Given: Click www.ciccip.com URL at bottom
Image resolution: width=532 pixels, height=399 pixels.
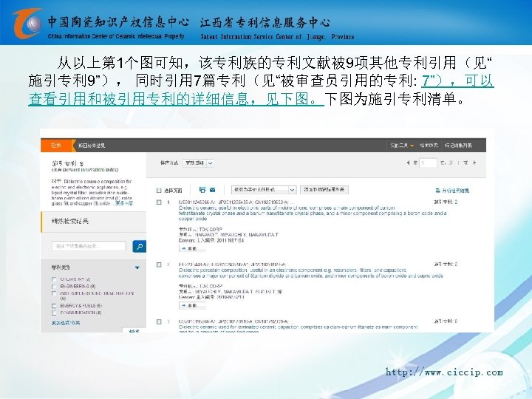Looking at the screenshot, I should coord(444,372).
